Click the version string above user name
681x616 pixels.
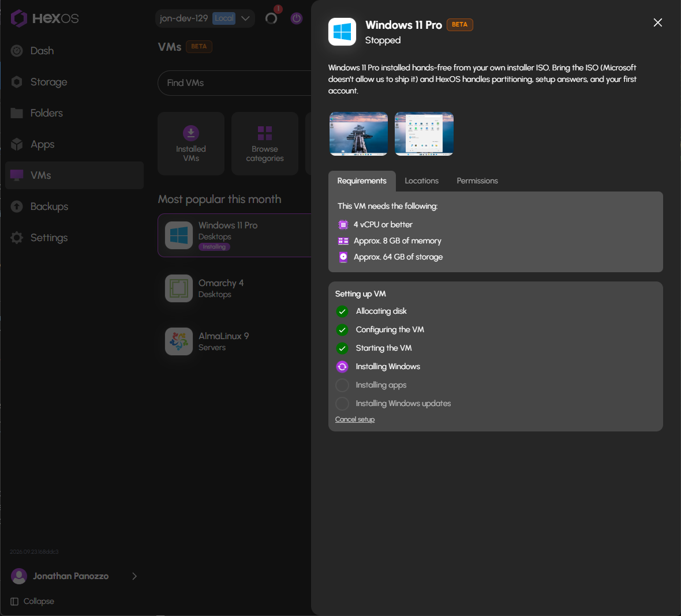coord(34,552)
